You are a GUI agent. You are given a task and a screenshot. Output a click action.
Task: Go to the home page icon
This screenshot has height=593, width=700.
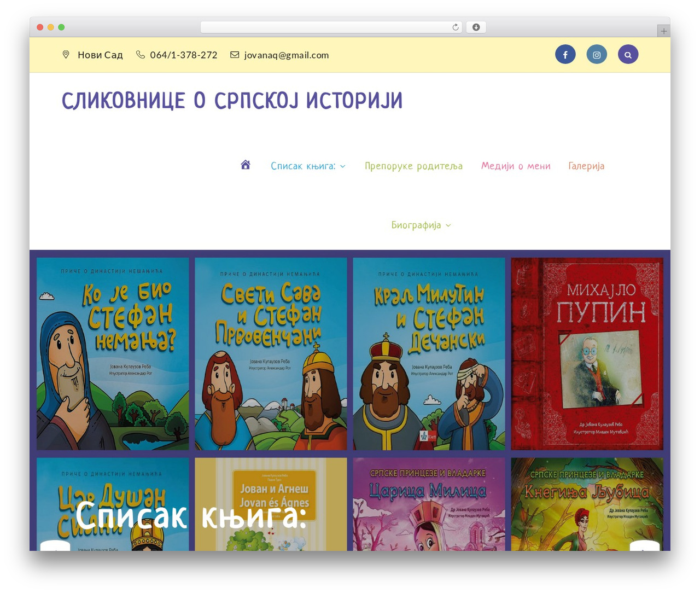point(246,165)
